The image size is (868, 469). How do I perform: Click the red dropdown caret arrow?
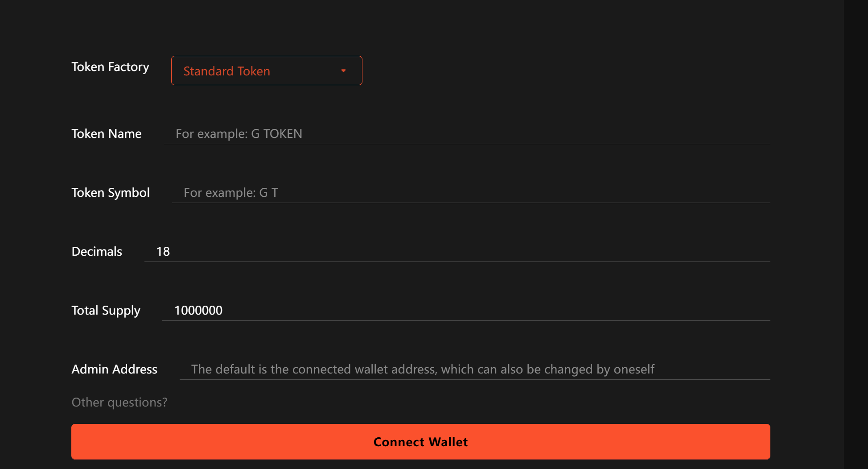click(x=343, y=71)
